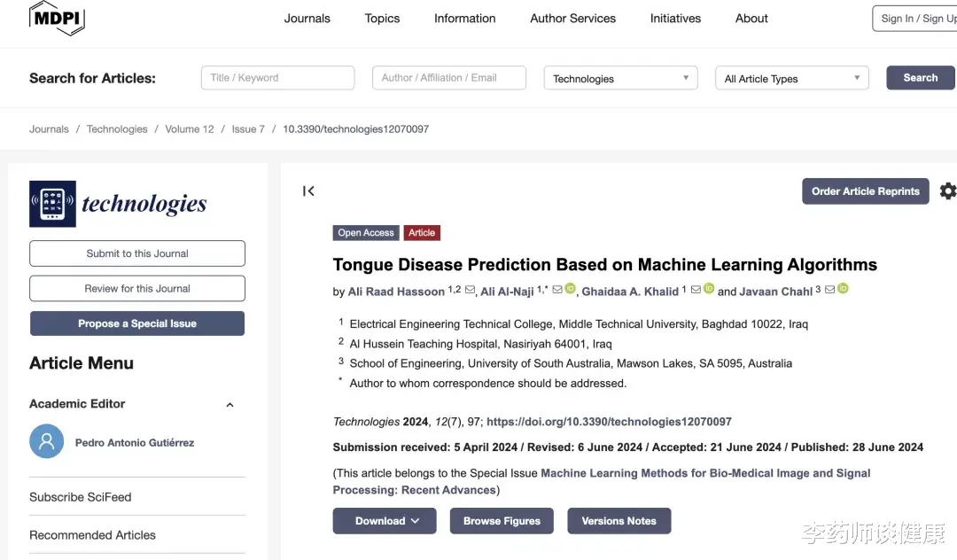Open ORCID icon for Ali Al-Naji
Screen dimensions: 957x560
point(570,289)
